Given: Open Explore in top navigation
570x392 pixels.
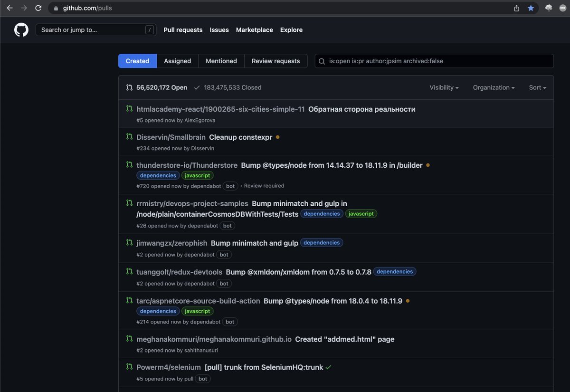Looking at the screenshot, I should (291, 30).
